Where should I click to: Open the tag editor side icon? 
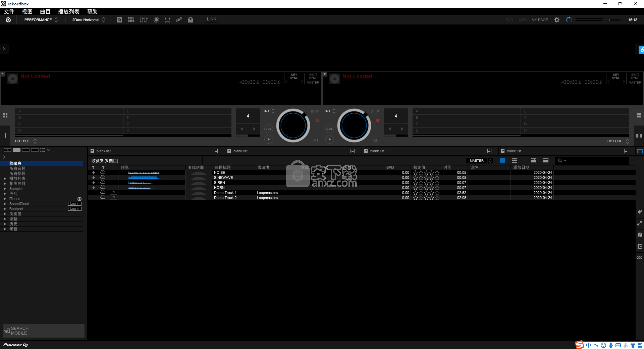pyautogui.click(x=640, y=212)
